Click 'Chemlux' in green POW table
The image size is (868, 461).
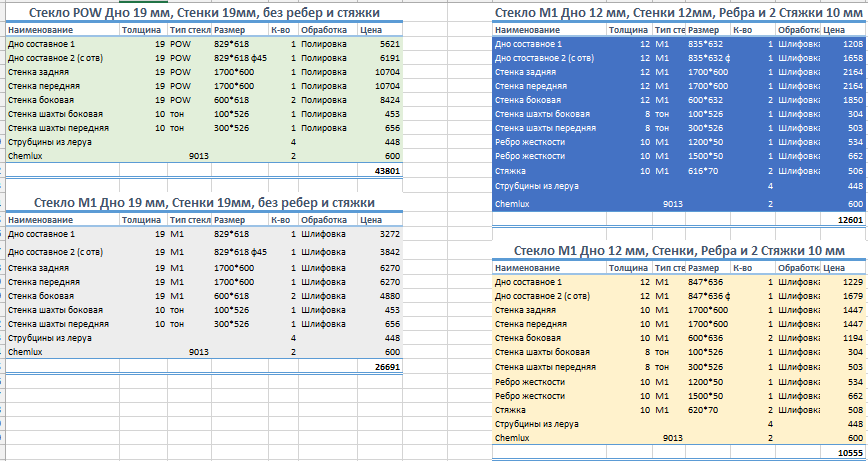pos(25,156)
